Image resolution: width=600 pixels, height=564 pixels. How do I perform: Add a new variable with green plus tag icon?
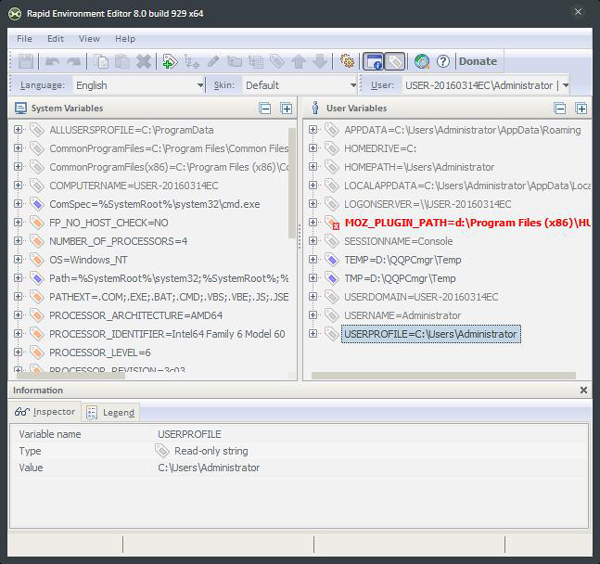coord(170,61)
